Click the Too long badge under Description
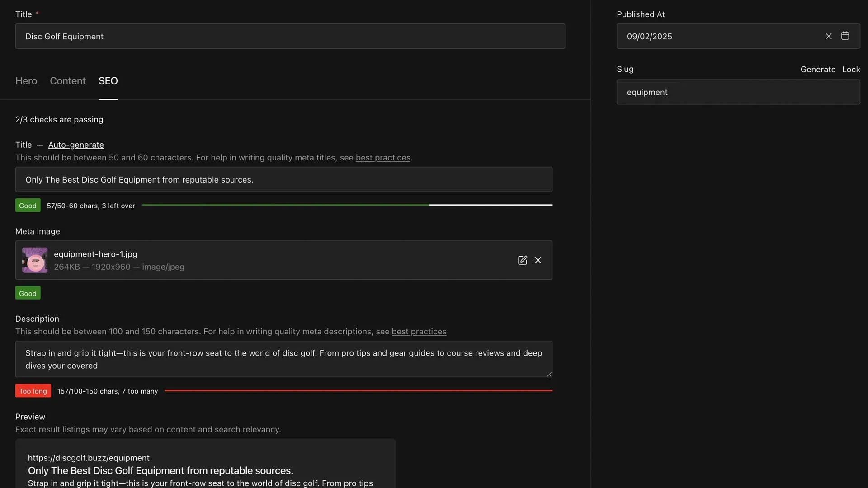The height and width of the screenshot is (488, 868). (33, 391)
